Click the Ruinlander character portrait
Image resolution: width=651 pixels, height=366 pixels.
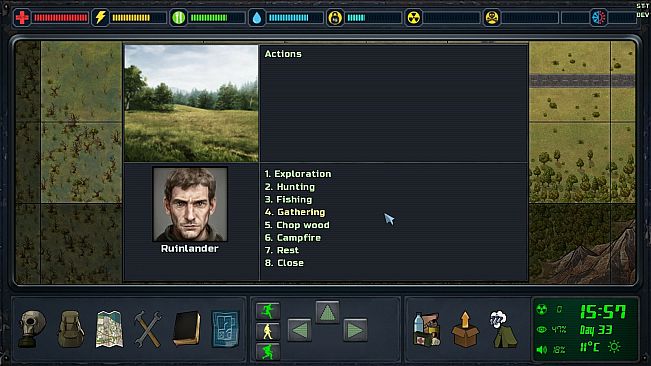click(x=190, y=204)
